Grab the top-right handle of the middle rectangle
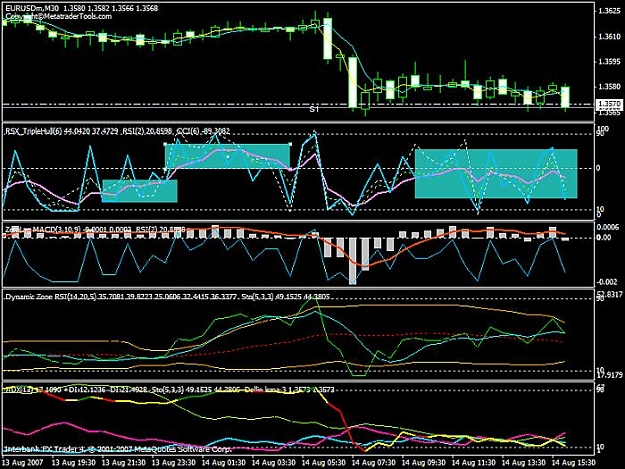 290,144
